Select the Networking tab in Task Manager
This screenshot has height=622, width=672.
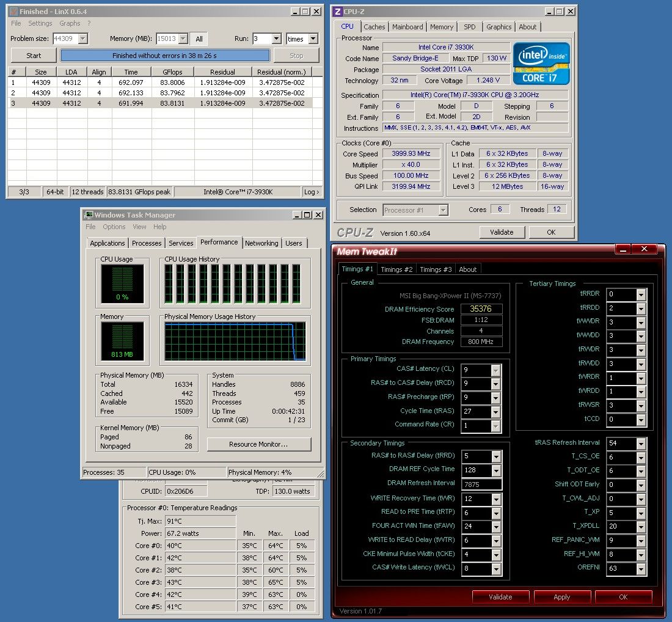tap(261, 243)
